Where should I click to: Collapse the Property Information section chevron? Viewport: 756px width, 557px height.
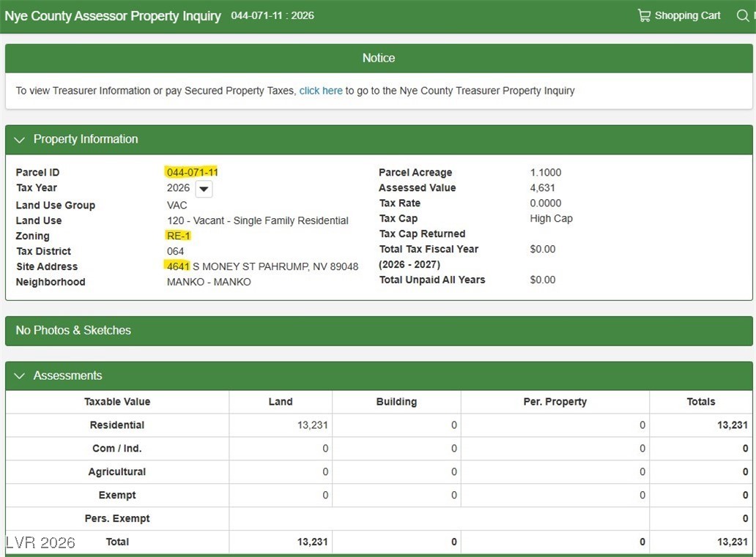click(20, 140)
